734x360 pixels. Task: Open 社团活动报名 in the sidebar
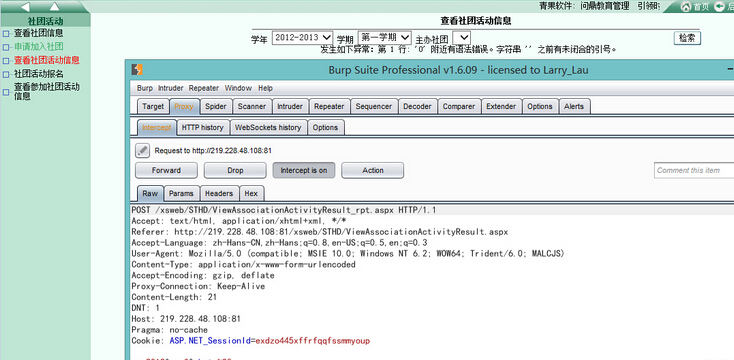tap(38, 74)
